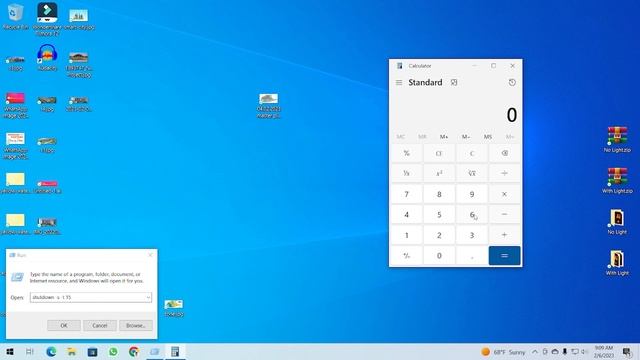
Task: Click the M+ memory add button
Action: click(444, 137)
